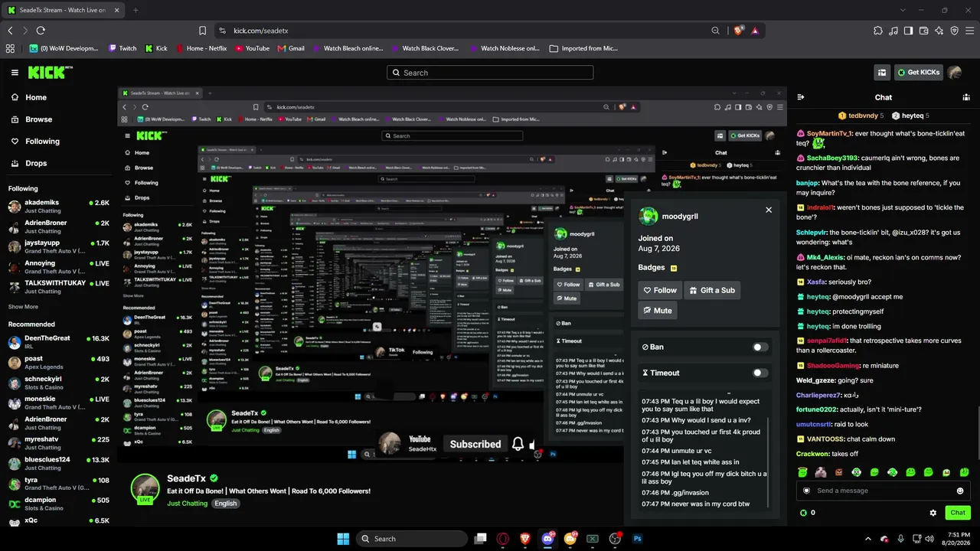Open chat settings gear
Image resolution: width=980 pixels, height=551 pixels.
point(933,513)
